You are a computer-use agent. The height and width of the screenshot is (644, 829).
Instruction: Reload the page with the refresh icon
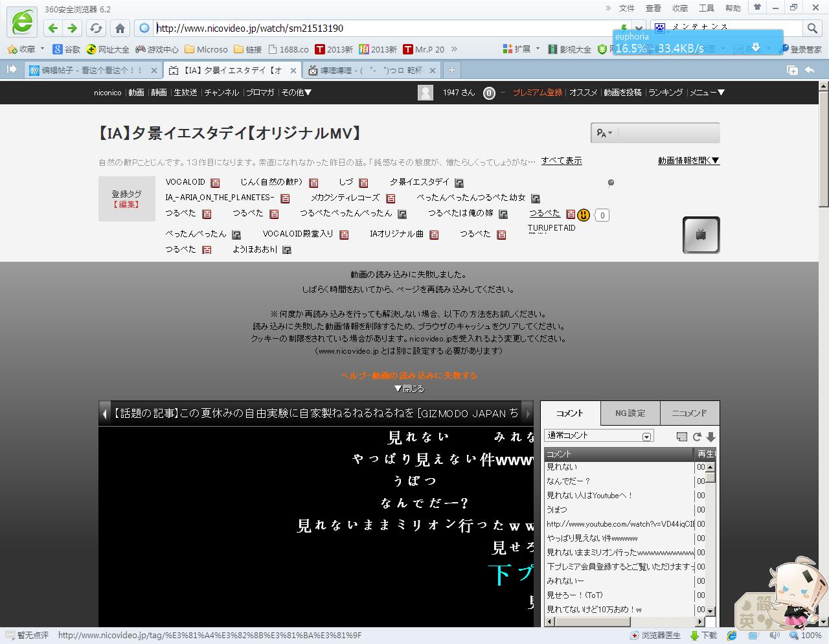pyautogui.click(x=96, y=29)
